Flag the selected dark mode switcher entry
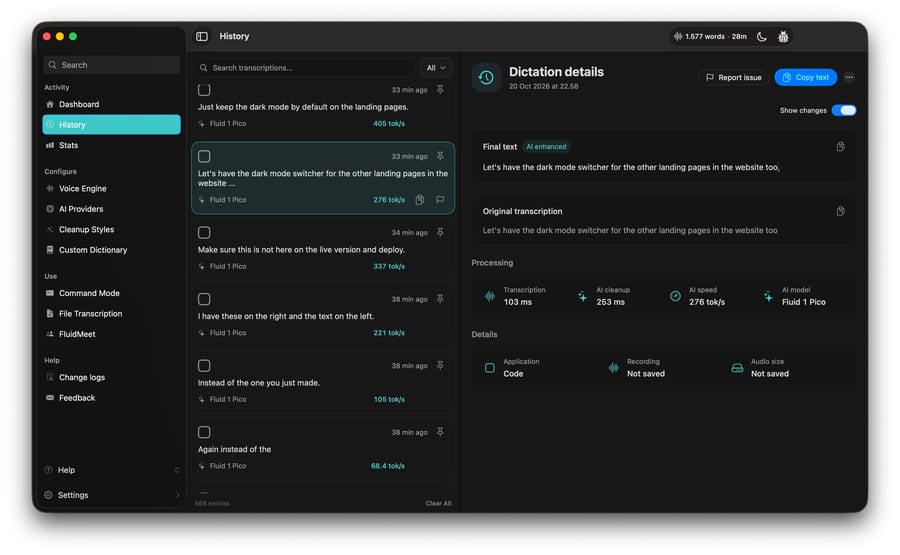 point(440,200)
